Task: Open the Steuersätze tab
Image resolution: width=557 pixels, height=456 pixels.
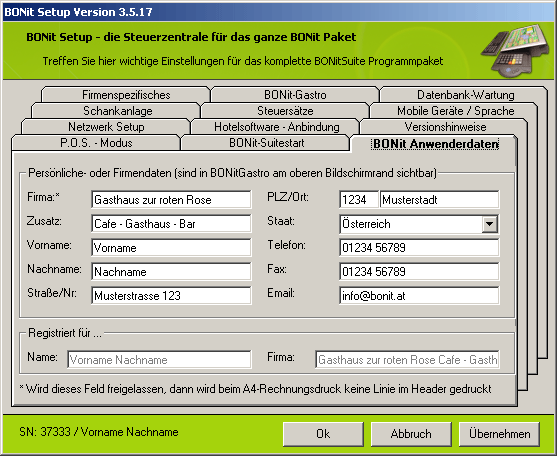Action: click(x=285, y=110)
